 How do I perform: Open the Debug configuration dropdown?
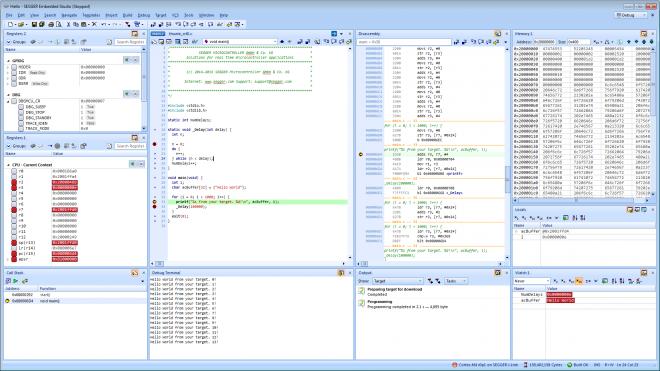[631, 15]
